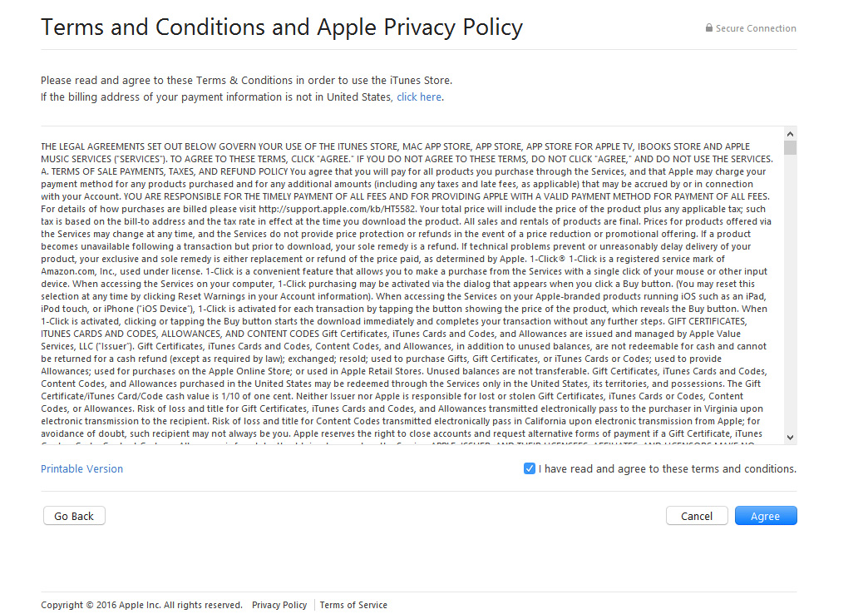Click the empty scrollbar track below thumb
868x614 pixels.
coord(790,293)
